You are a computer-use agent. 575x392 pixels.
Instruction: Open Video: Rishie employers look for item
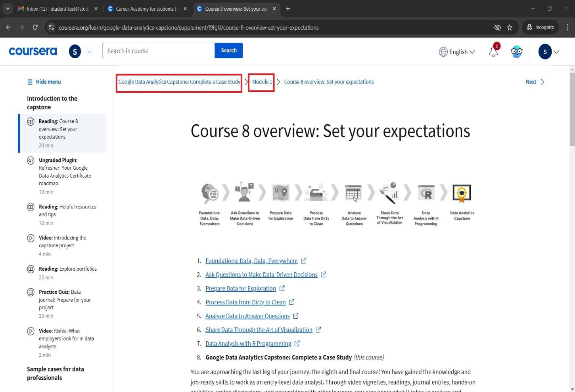pyautogui.click(x=62, y=342)
